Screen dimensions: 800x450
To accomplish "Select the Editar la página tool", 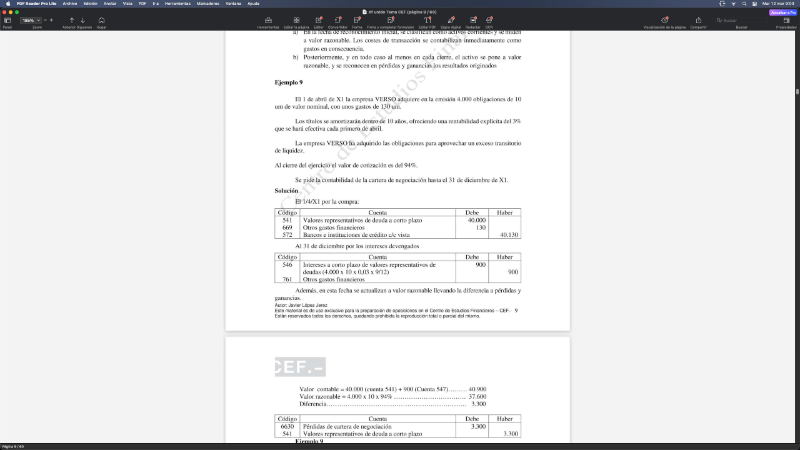I will (296, 20).
